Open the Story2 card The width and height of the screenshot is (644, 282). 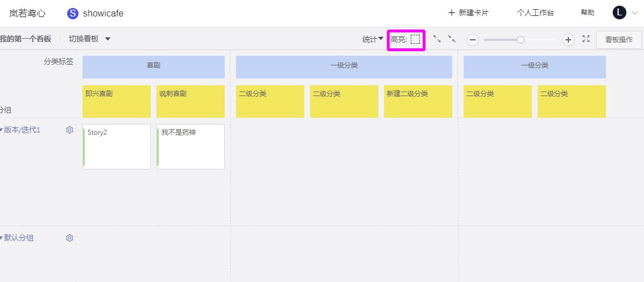[x=117, y=147]
